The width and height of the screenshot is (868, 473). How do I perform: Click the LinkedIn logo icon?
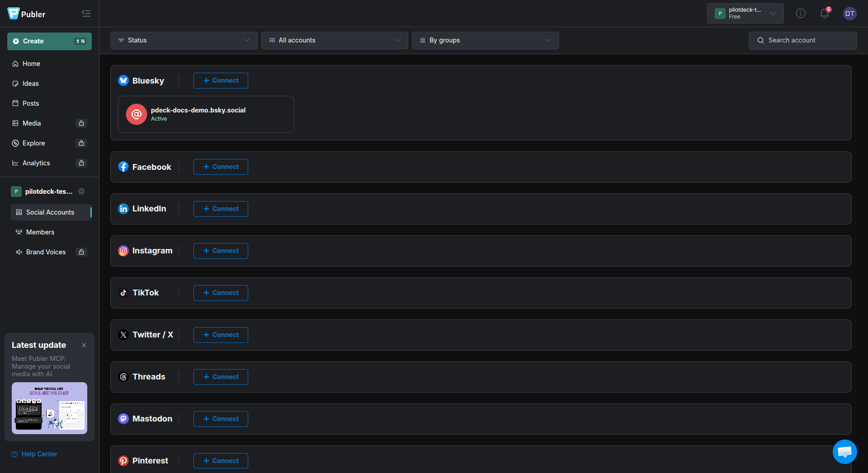(x=123, y=209)
